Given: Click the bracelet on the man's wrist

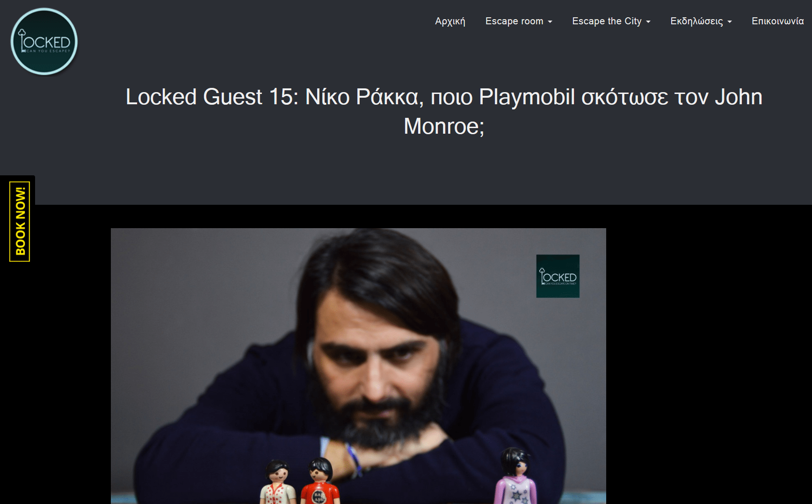Looking at the screenshot, I should [353, 459].
